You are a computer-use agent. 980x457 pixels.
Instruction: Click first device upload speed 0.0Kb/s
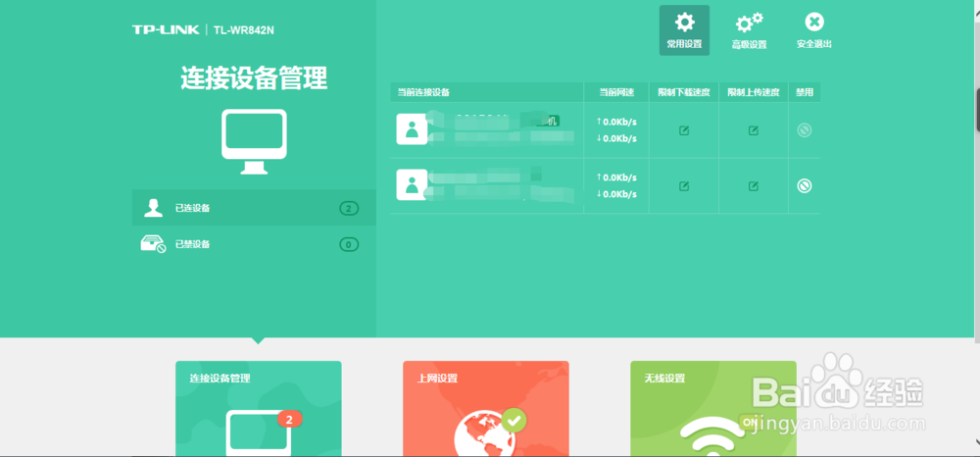(x=616, y=122)
